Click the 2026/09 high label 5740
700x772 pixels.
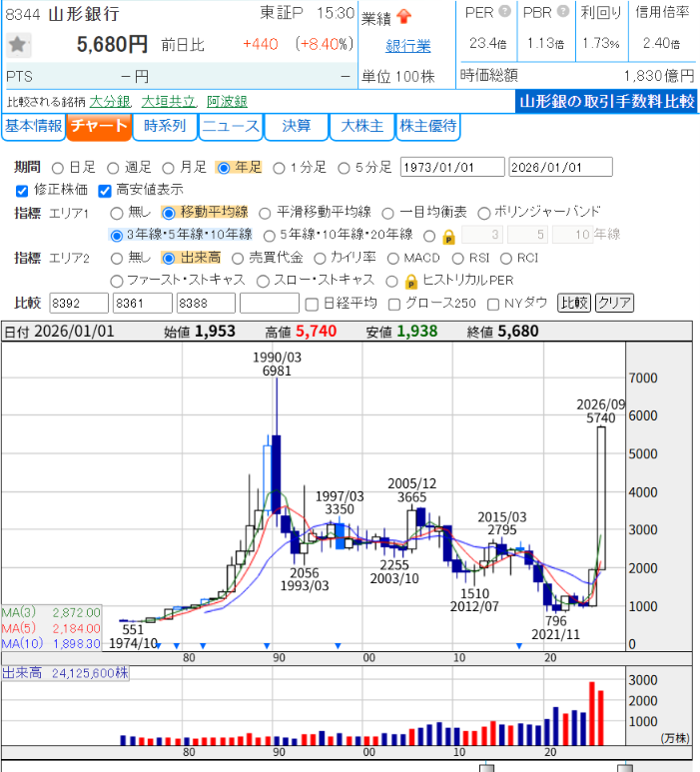tap(600, 418)
